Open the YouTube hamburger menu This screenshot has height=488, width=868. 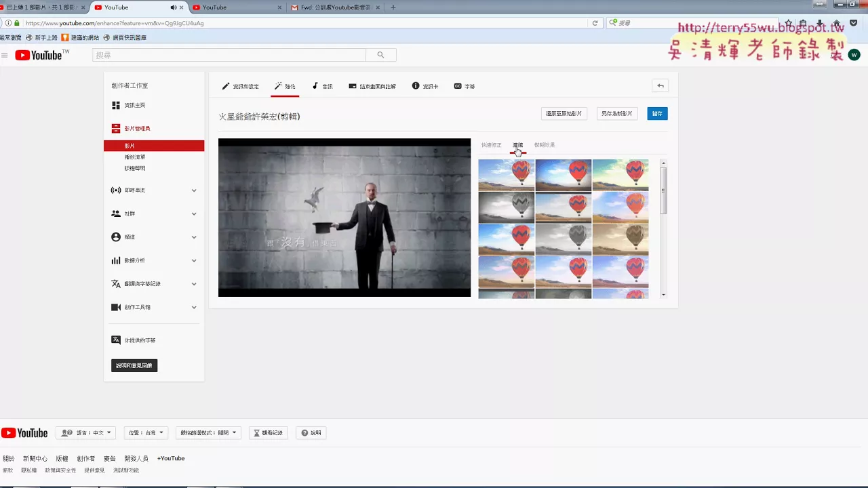[5, 55]
